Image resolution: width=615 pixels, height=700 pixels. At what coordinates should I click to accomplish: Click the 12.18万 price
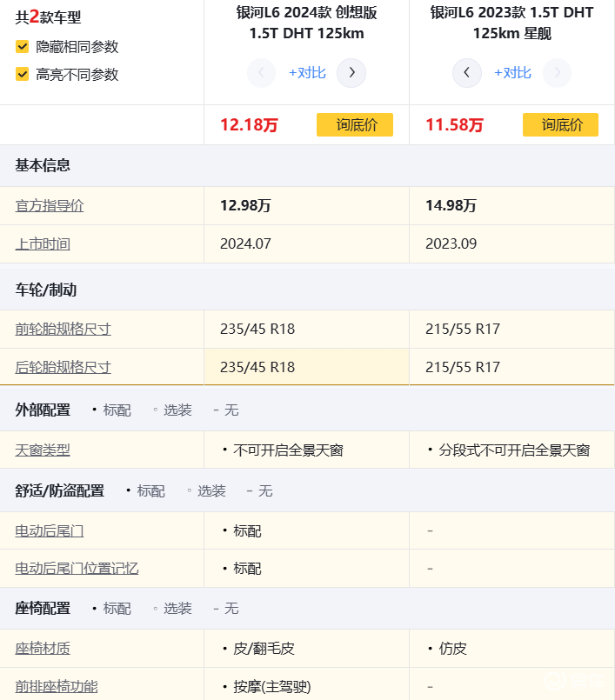point(249,125)
